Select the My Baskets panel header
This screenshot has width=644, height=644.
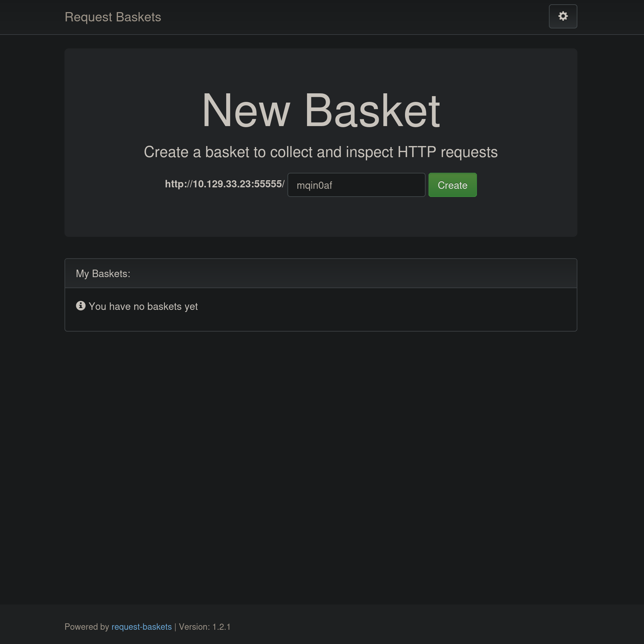pyautogui.click(x=321, y=274)
